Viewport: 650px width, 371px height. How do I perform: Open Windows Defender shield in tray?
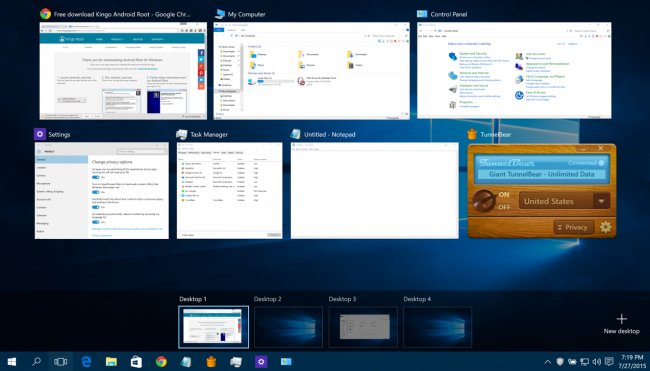[x=560, y=362]
